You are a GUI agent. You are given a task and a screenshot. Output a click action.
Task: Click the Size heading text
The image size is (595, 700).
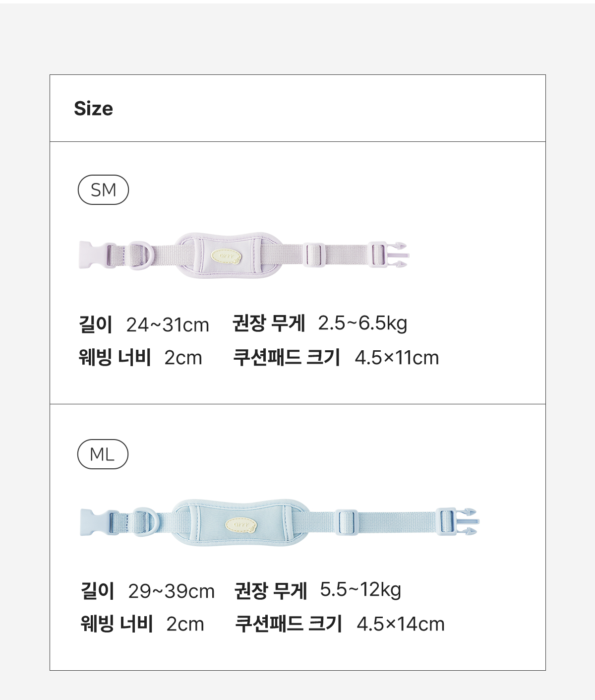(x=93, y=109)
